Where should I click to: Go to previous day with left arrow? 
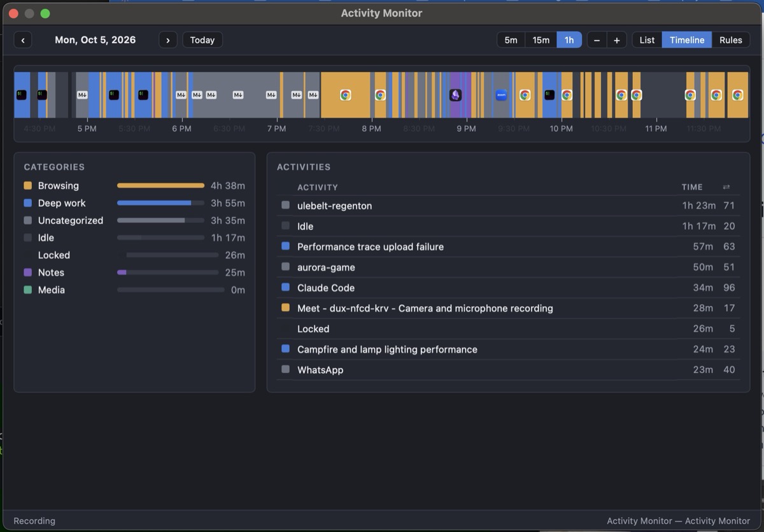click(x=23, y=40)
